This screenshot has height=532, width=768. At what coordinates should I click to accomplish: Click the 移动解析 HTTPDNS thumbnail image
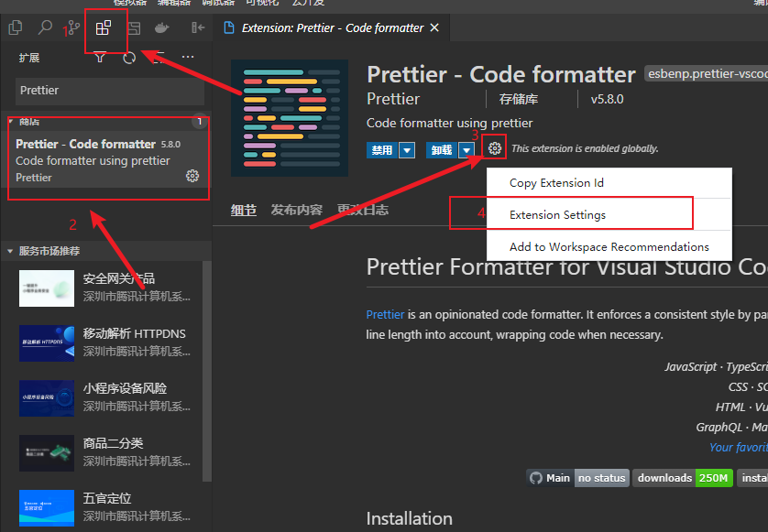point(47,343)
